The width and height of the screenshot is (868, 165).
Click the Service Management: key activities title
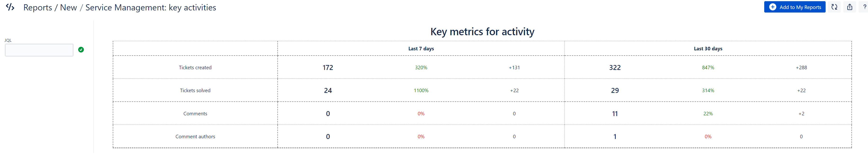point(151,7)
